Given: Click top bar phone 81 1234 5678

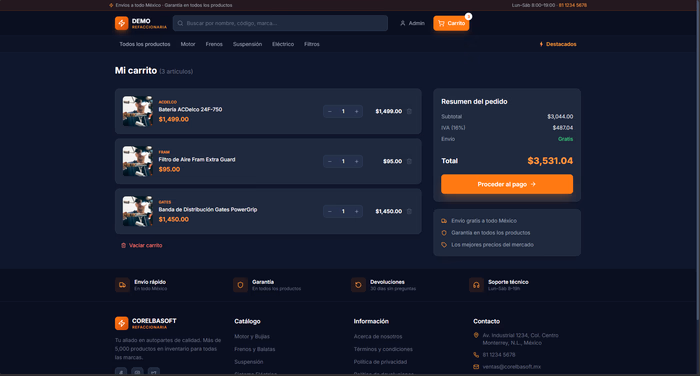Looking at the screenshot, I should pos(573,5).
